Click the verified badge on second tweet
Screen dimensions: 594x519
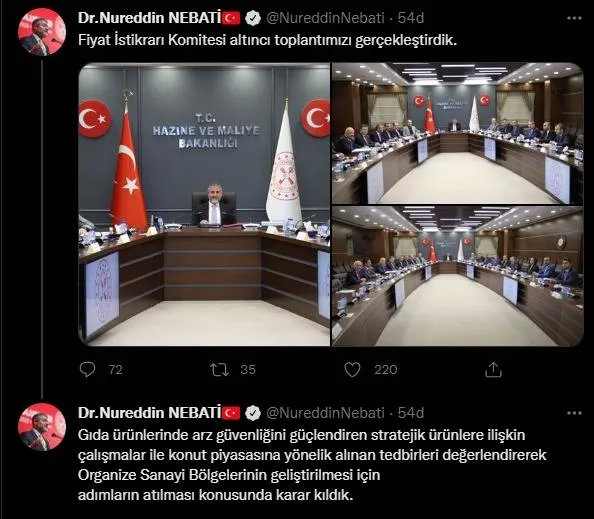253,413
